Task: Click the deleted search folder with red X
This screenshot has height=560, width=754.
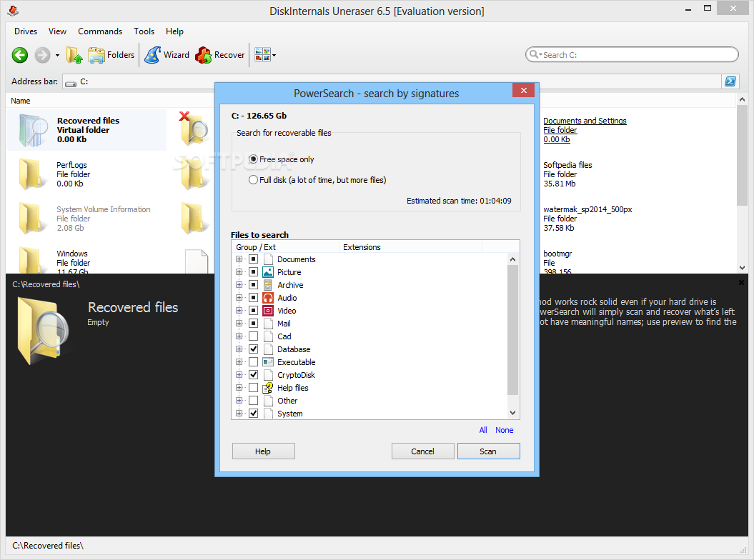Action: pos(193,128)
